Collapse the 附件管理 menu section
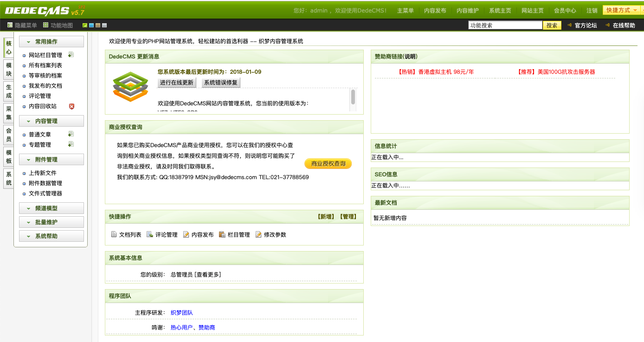 [52, 160]
